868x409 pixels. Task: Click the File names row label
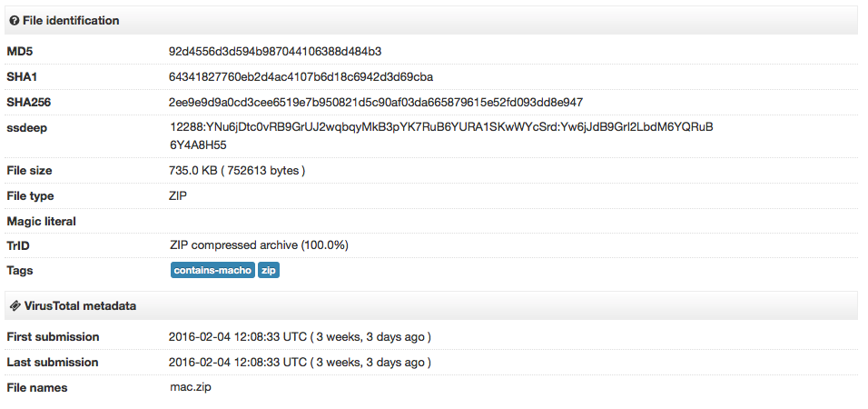pyautogui.click(x=37, y=388)
